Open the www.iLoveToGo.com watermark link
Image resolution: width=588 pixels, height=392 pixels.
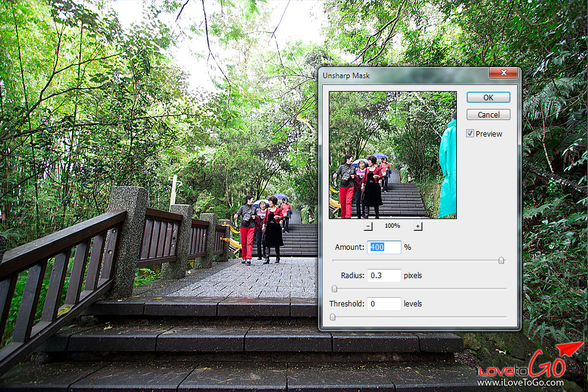pos(521,382)
